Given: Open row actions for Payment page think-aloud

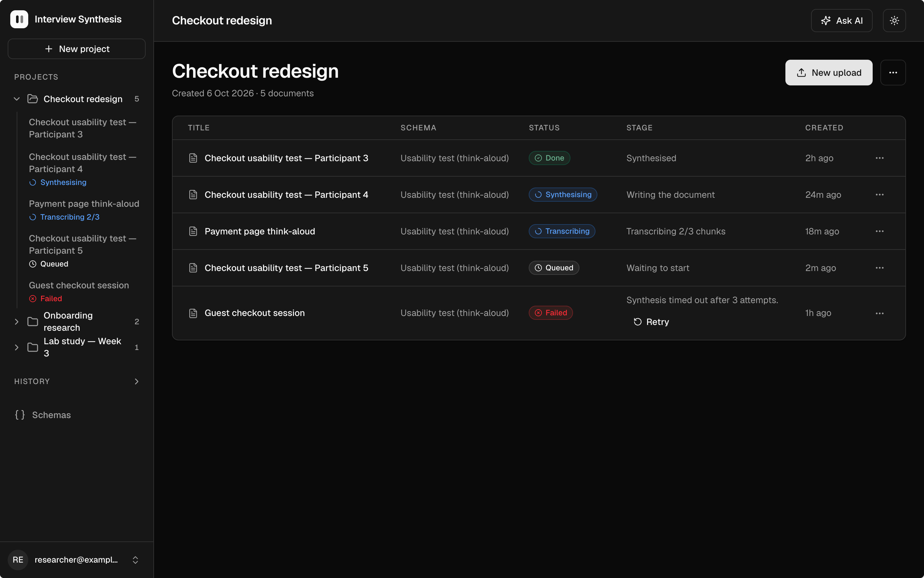Looking at the screenshot, I should tap(880, 231).
